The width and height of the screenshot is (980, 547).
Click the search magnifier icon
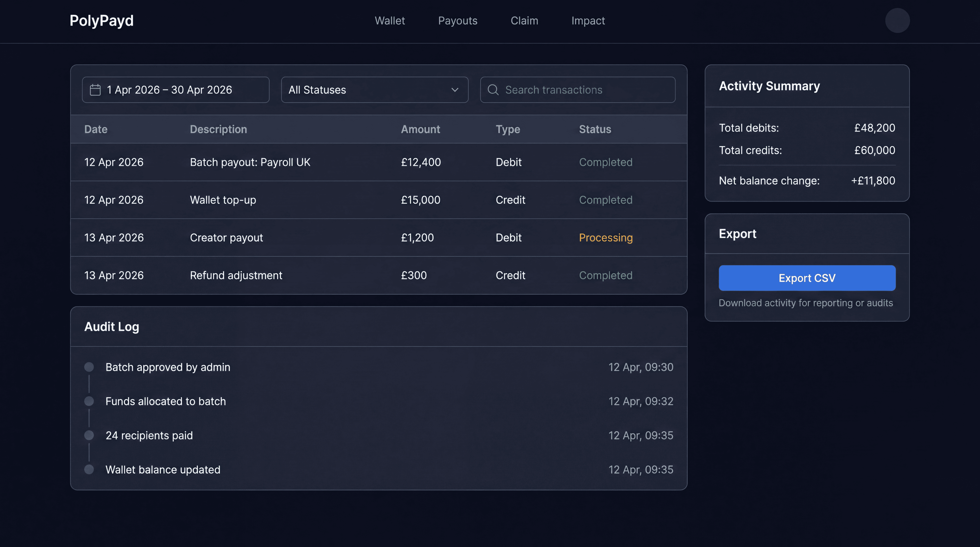pos(493,90)
